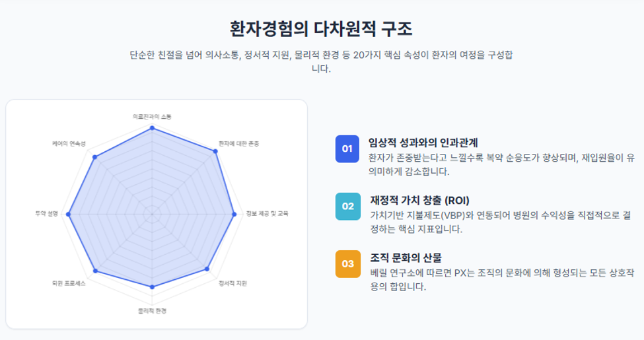This screenshot has height=340, width=644.
Task: Click the teal 02 numbered badge
Action: 348,206
